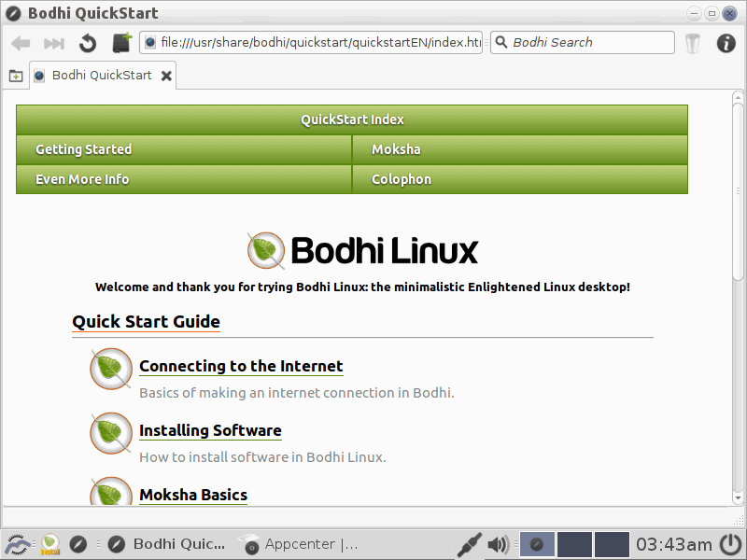Click the 03:43am clock

point(674,544)
